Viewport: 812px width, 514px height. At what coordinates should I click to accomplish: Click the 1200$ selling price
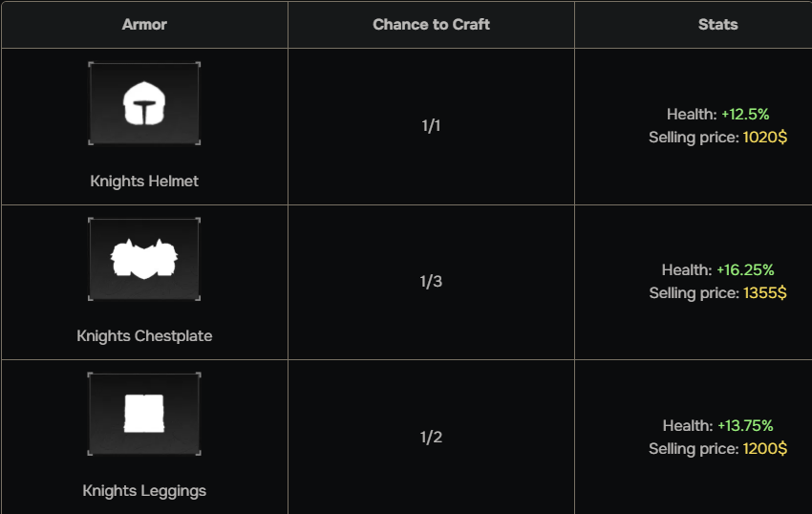pyautogui.click(x=764, y=449)
